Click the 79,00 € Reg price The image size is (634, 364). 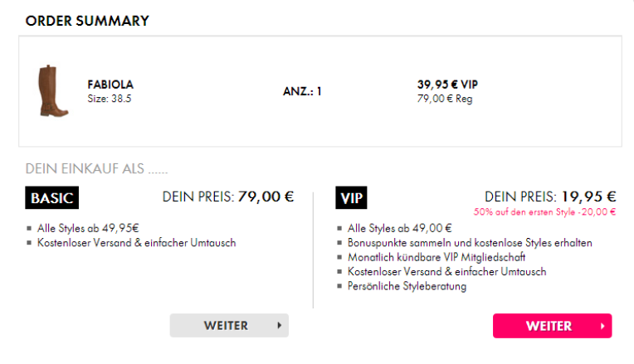click(x=445, y=99)
